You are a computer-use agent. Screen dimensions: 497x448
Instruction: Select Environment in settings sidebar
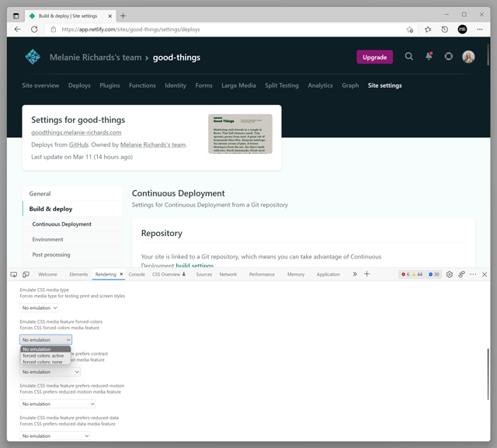pos(72,239)
